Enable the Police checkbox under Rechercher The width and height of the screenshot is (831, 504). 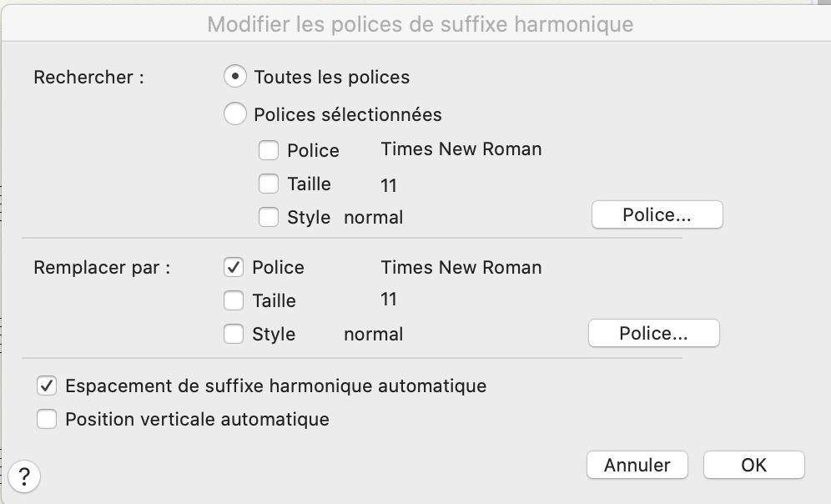tap(269, 150)
